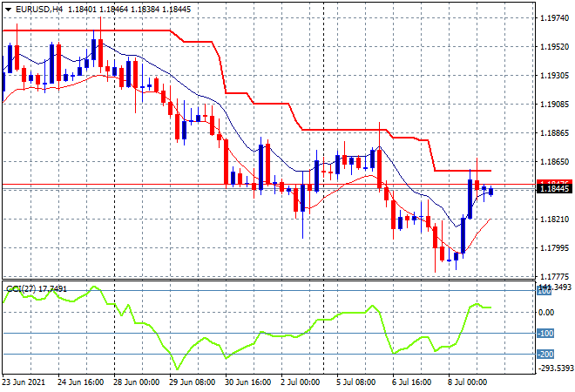Click time axis label 8 Jul 00:00
Viewport: 575px width, 392px height.
(467, 382)
